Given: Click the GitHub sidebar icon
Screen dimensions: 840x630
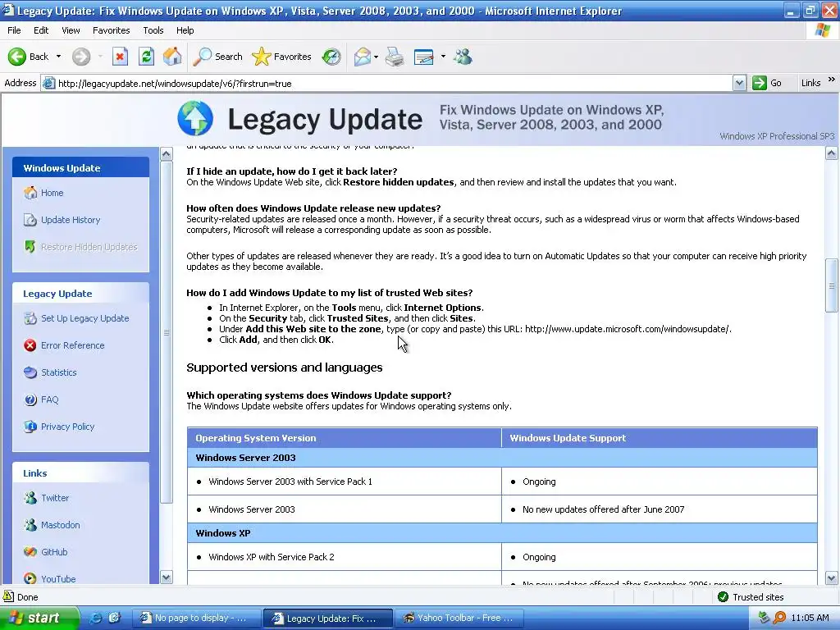Looking at the screenshot, I should (30, 552).
